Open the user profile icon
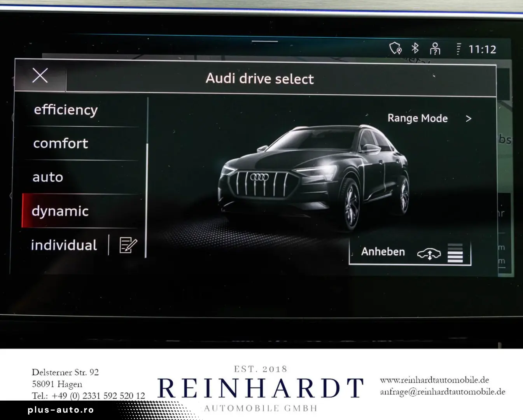523x420 pixels. 435,49
